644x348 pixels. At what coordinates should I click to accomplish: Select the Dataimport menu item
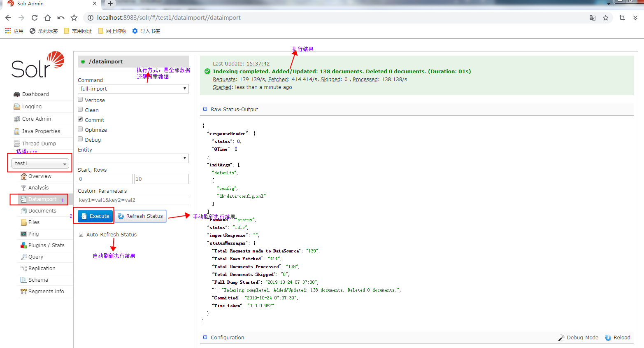click(x=42, y=199)
